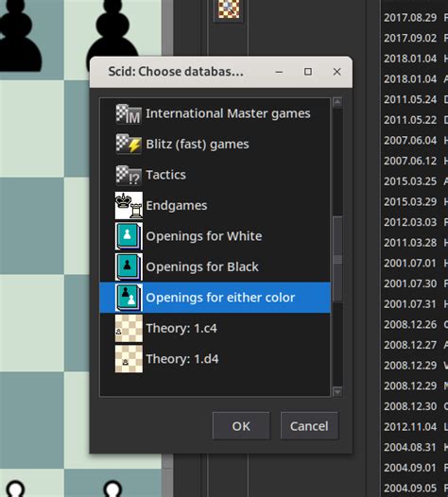This screenshot has height=497, width=448.
Task: Click the Tactics !? flag icon
Action: (x=129, y=175)
